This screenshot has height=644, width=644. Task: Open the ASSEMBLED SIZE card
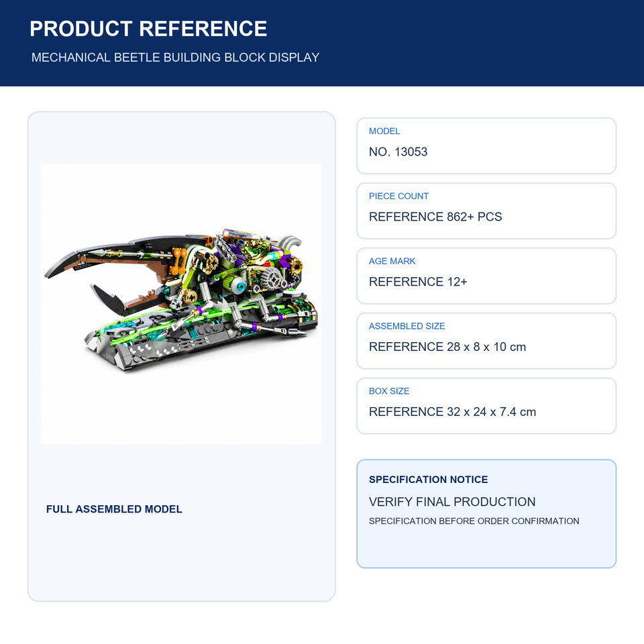tap(486, 341)
